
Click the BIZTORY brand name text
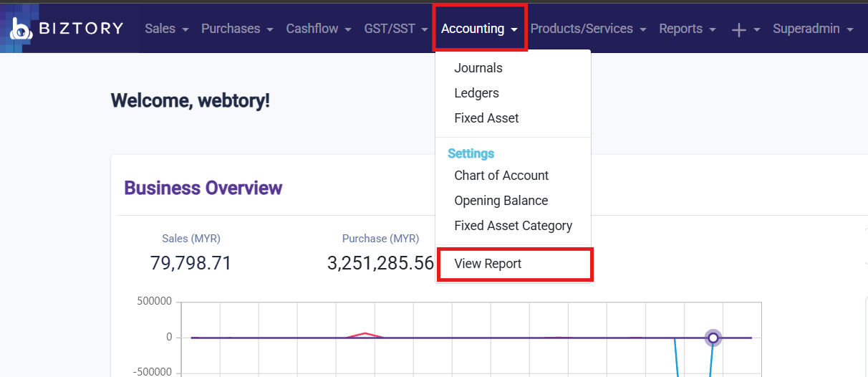82,29
